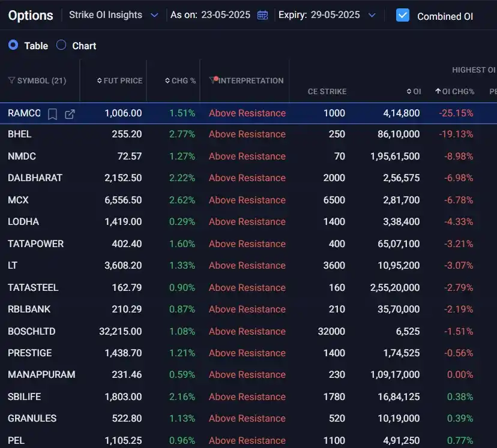The width and height of the screenshot is (497, 448).
Task: Click BOSCHLTD OI value 6,525
Action: point(408,331)
